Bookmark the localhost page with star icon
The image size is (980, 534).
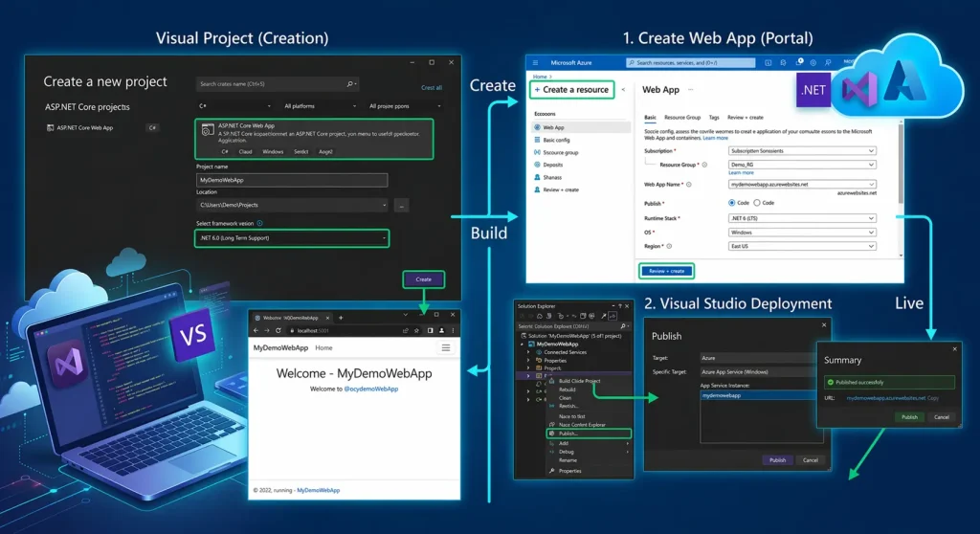[x=416, y=331]
